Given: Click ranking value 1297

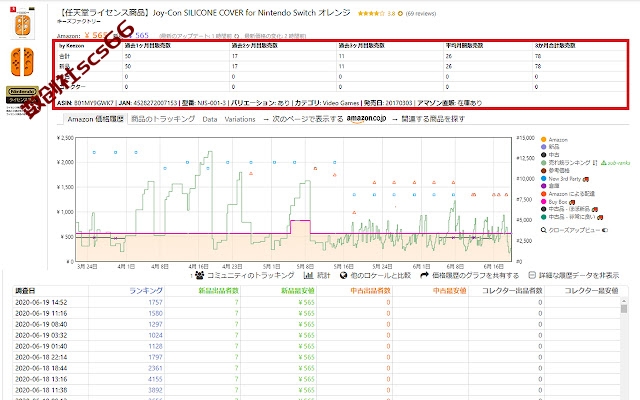Looking at the screenshot, I should coord(155,324).
